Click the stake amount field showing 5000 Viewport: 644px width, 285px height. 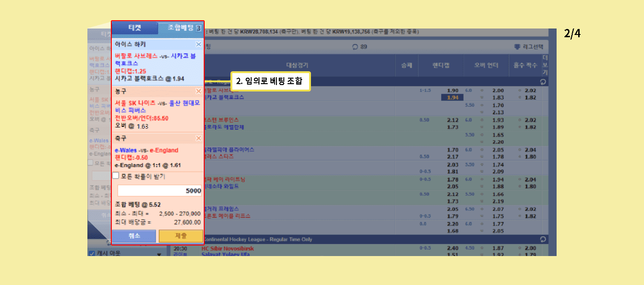tap(159, 191)
